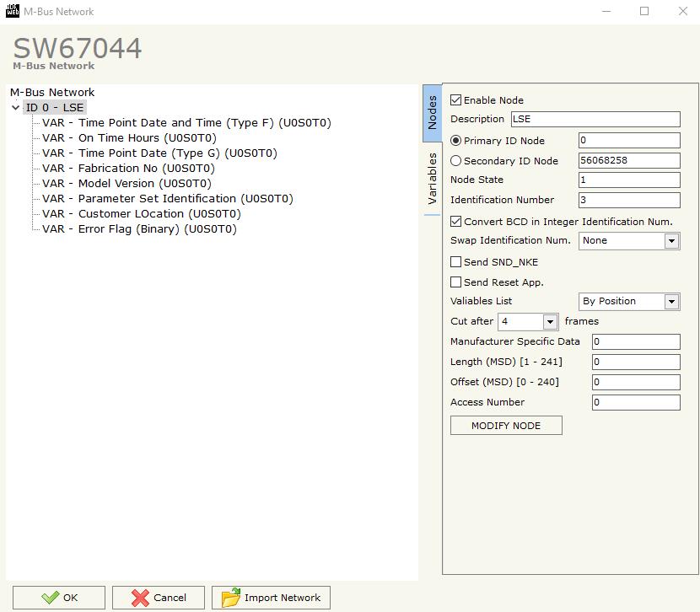This screenshot has width=700, height=612.
Task: Click the green checkmark OK button
Action: [x=59, y=598]
